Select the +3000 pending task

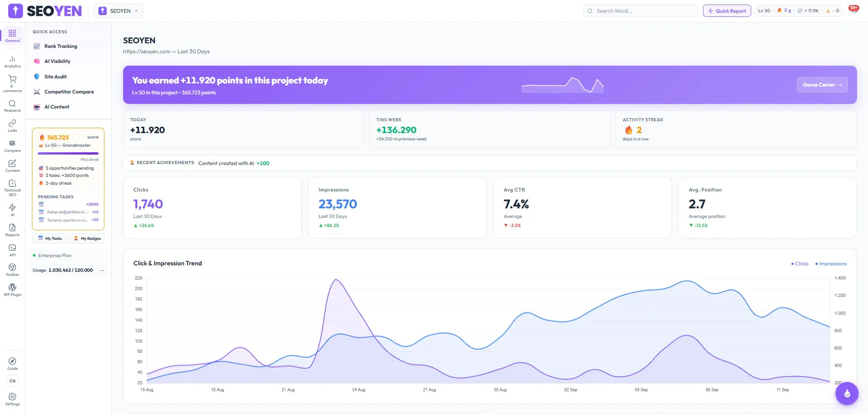point(68,204)
